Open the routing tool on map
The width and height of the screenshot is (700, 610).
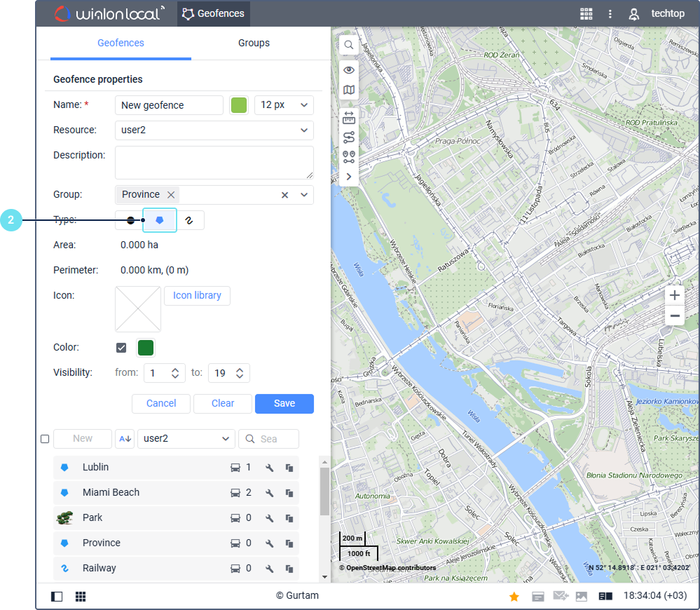pyautogui.click(x=349, y=137)
